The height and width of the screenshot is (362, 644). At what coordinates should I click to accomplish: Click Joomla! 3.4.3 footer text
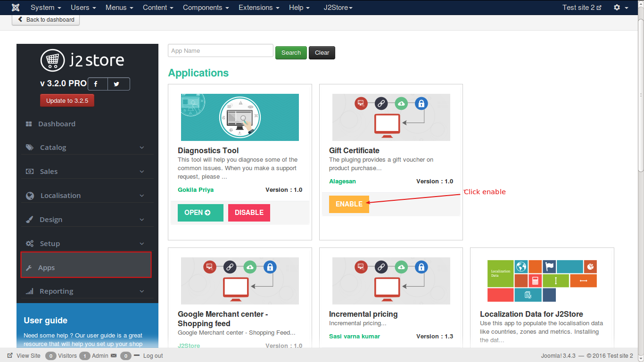point(559,356)
